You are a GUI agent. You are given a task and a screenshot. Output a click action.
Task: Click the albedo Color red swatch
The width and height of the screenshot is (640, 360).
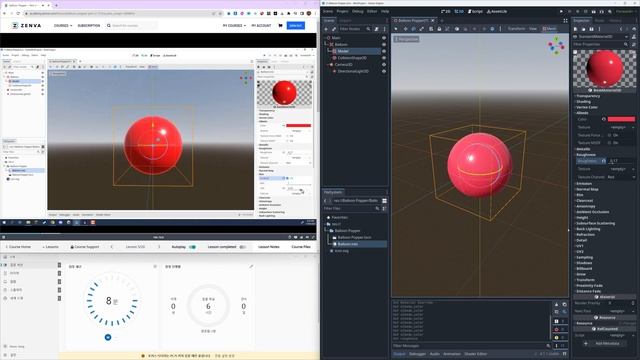coord(621,119)
